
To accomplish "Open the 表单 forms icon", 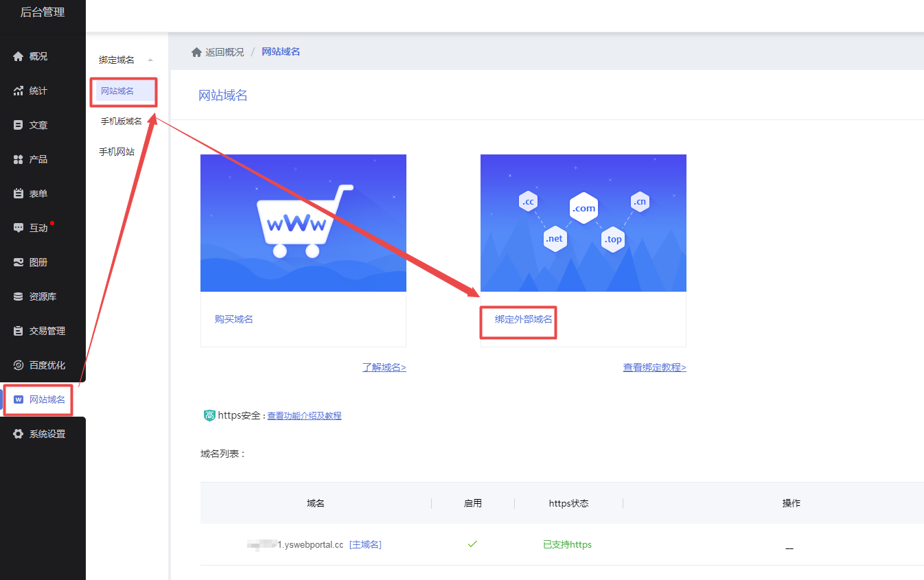I will click(x=17, y=194).
